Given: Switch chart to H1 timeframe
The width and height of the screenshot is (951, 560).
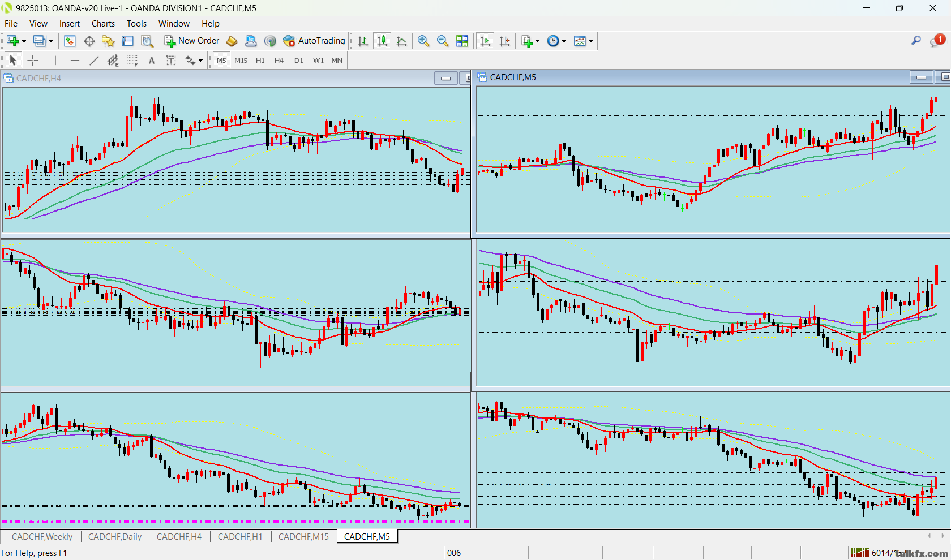Looking at the screenshot, I should 260,61.
